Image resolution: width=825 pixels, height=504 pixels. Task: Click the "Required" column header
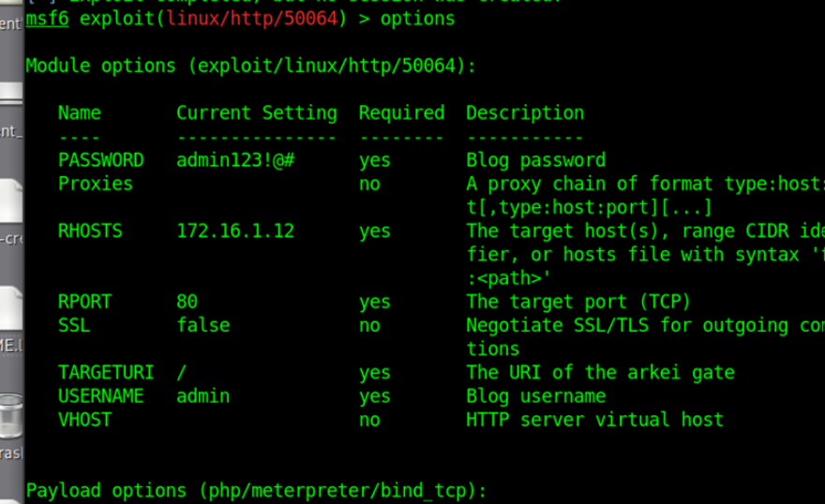coord(401,113)
